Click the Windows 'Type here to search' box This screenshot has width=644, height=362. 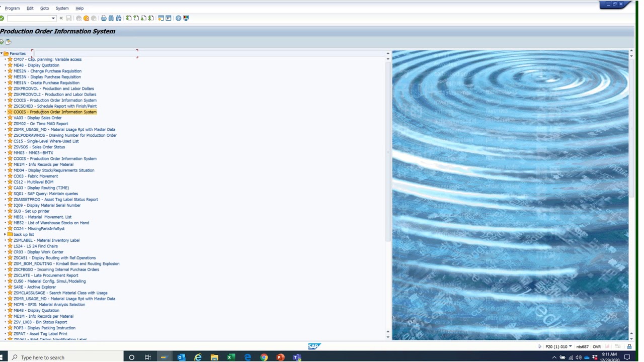tap(66, 357)
